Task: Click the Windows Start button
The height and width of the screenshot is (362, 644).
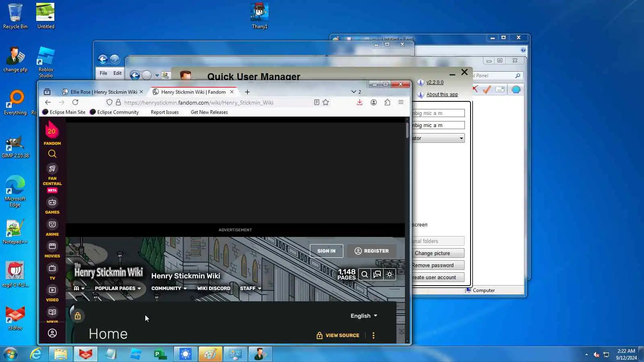Action: click(x=11, y=354)
